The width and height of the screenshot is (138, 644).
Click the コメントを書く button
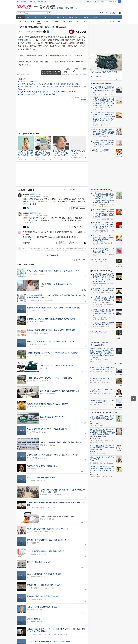click(69, 190)
